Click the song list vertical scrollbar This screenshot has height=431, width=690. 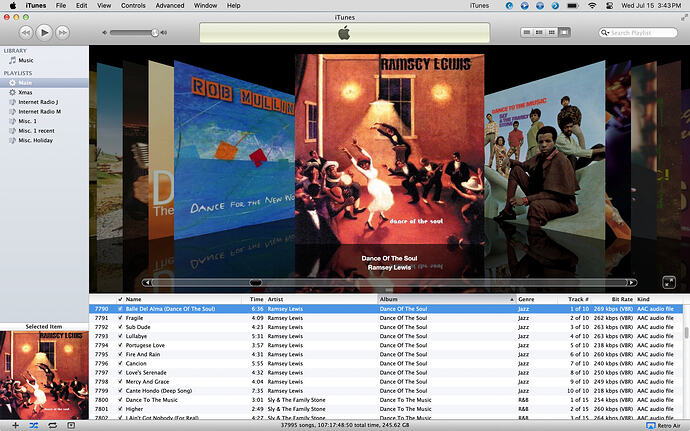686,333
